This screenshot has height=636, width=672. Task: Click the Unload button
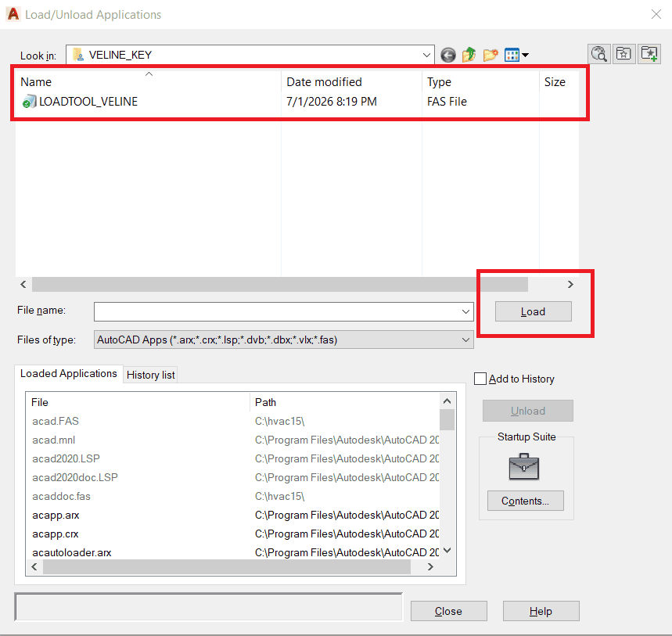pos(527,411)
